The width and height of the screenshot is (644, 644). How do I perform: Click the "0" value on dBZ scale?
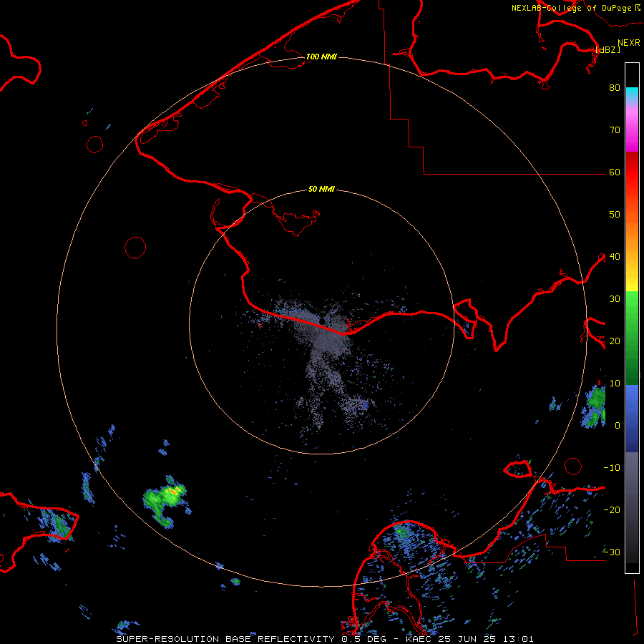click(x=618, y=426)
